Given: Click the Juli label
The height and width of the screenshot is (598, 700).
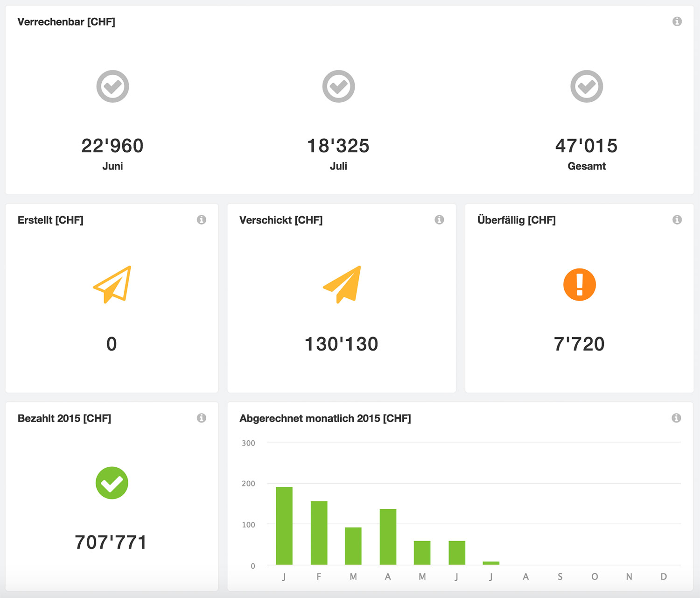Looking at the screenshot, I should click(338, 166).
